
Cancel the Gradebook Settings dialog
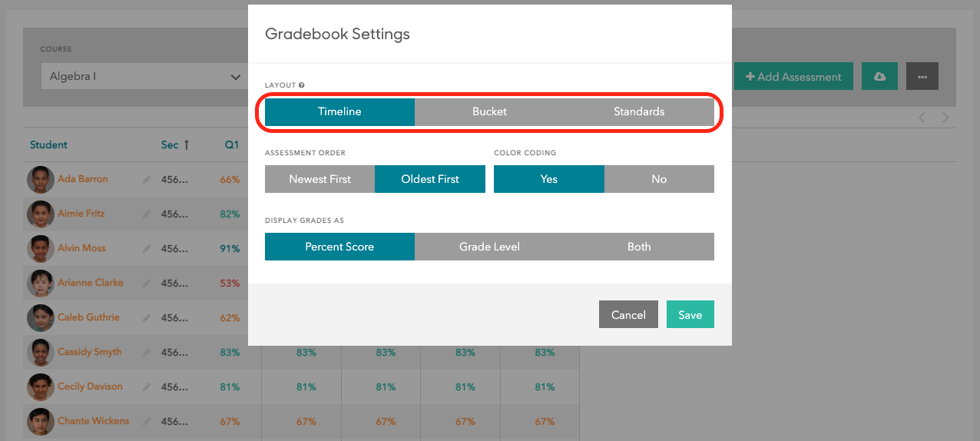click(x=628, y=315)
